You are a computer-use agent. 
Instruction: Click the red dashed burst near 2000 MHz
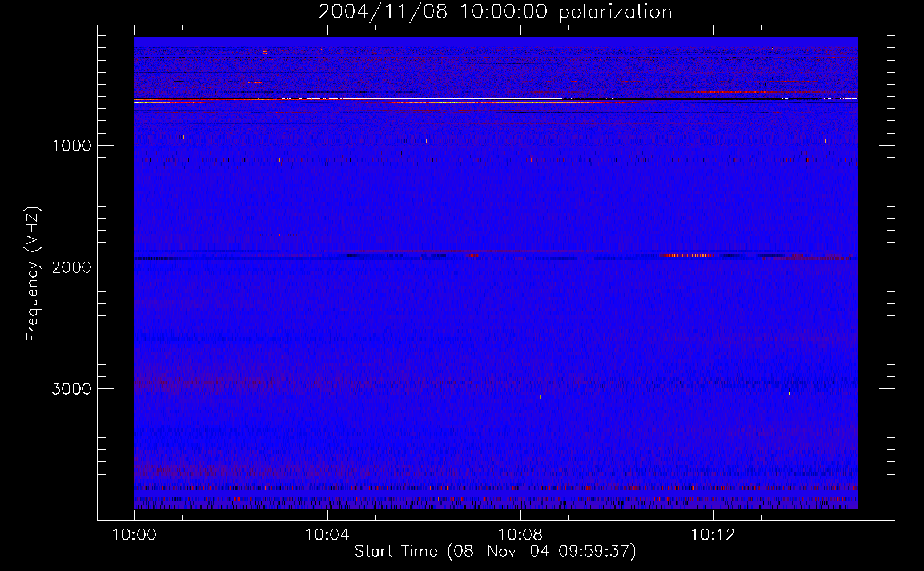687,255
